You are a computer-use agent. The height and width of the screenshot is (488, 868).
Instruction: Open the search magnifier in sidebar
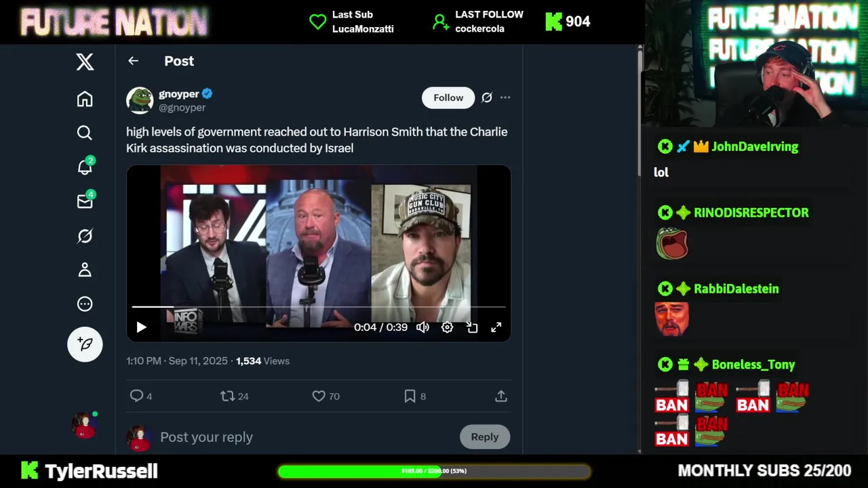click(x=85, y=133)
